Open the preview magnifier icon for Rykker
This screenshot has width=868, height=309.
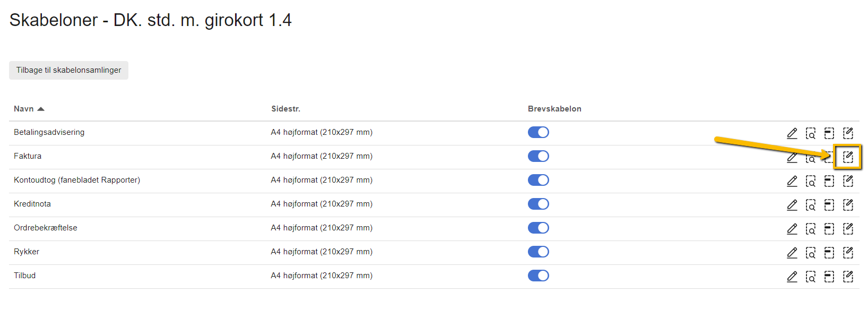coord(812,252)
